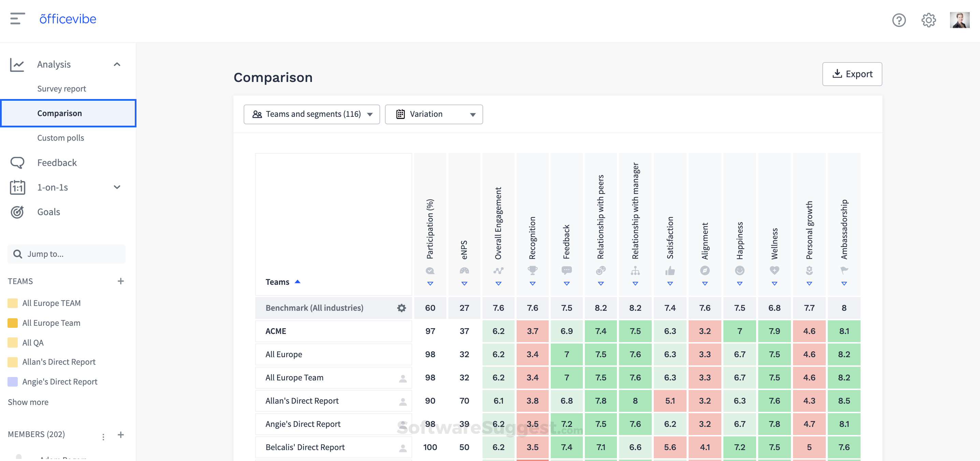
Task: Toggle the Teams column sort arrow
Action: click(x=298, y=282)
